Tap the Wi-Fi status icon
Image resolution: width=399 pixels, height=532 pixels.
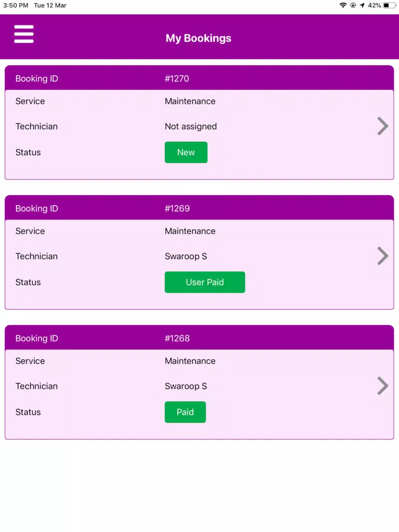(x=343, y=6)
